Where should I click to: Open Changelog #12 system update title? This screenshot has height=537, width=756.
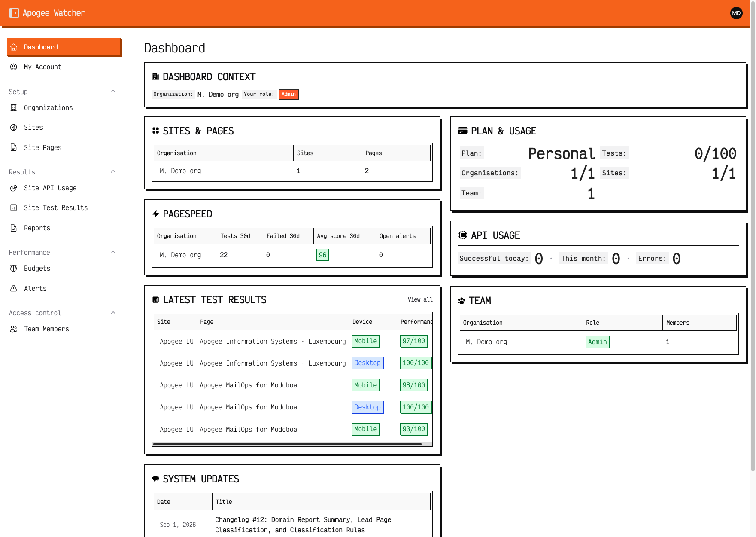[303, 525]
